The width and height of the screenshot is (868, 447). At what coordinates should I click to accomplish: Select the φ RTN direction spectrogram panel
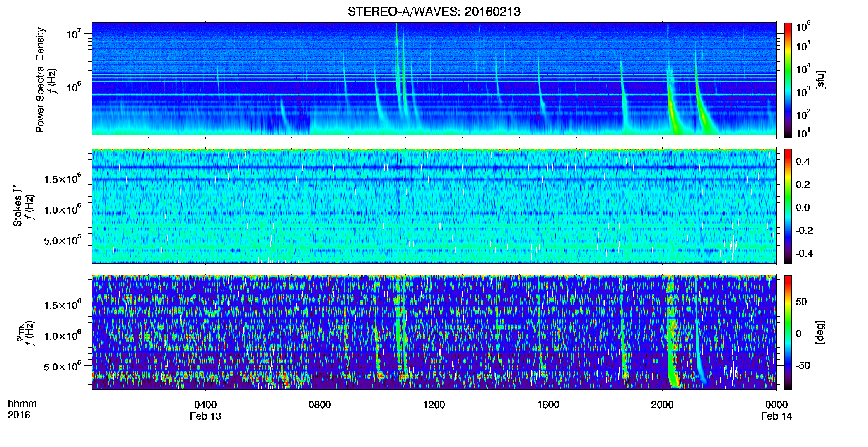434,332
